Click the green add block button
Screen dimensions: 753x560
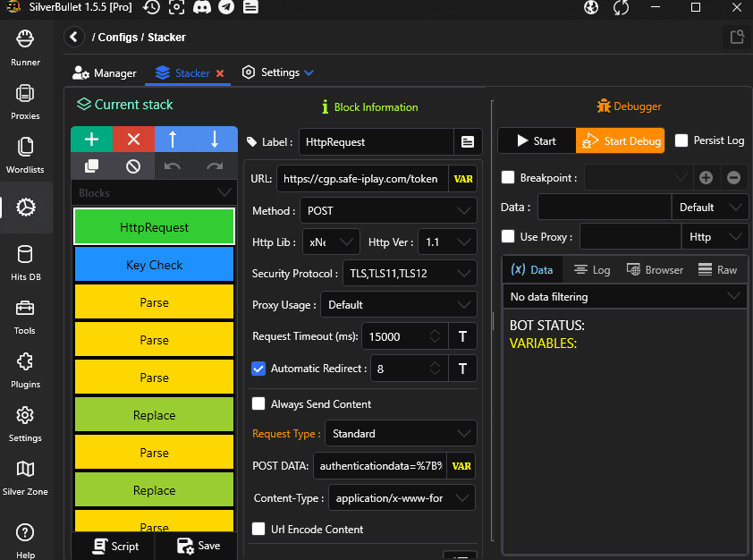click(x=91, y=140)
